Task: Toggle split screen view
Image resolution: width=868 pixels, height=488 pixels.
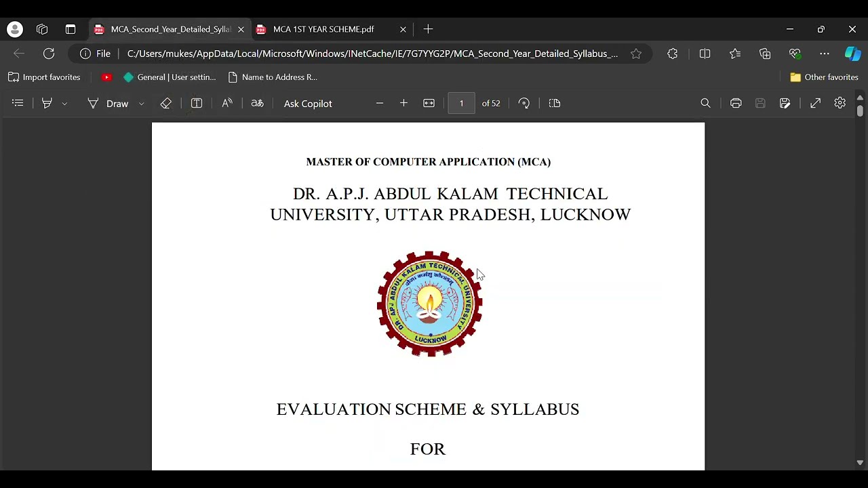Action: (x=705, y=54)
